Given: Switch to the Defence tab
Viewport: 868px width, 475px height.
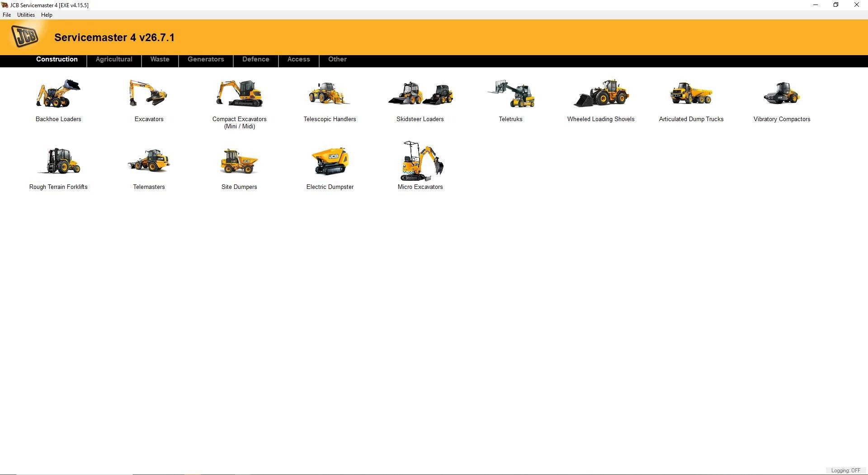Looking at the screenshot, I should (x=256, y=60).
